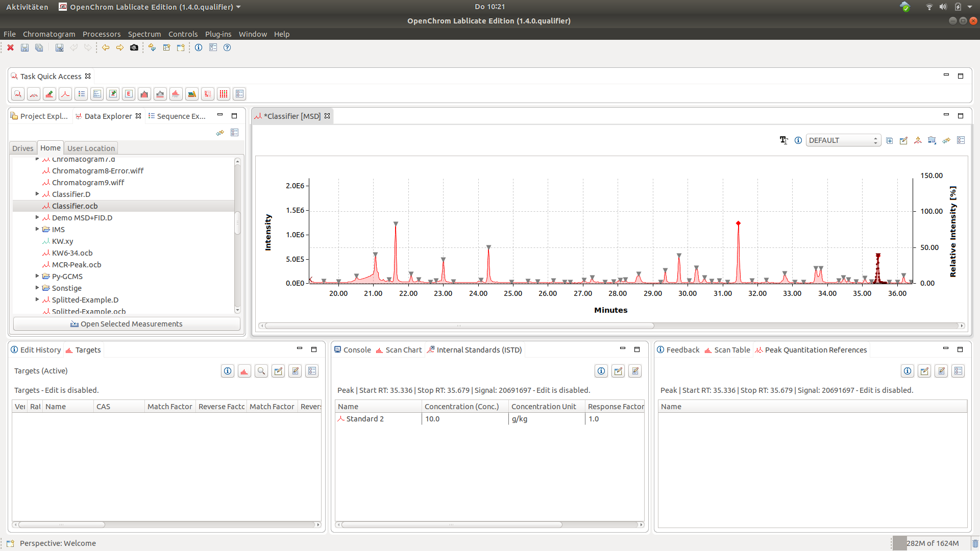This screenshot has height=551, width=980.
Task: Click the chromatogram horizontal range slider
Action: pyautogui.click(x=459, y=325)
